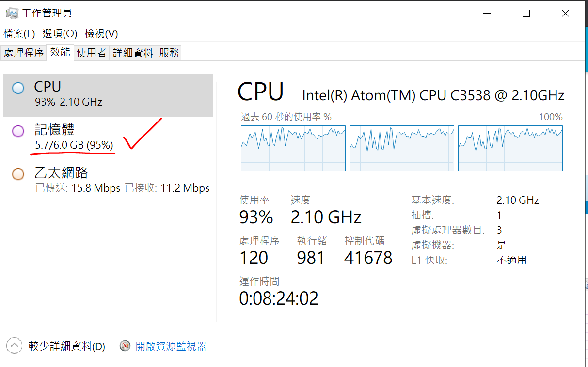Click the purple 記憶體 circle icon
588x367 pixels.
[18, 131]
